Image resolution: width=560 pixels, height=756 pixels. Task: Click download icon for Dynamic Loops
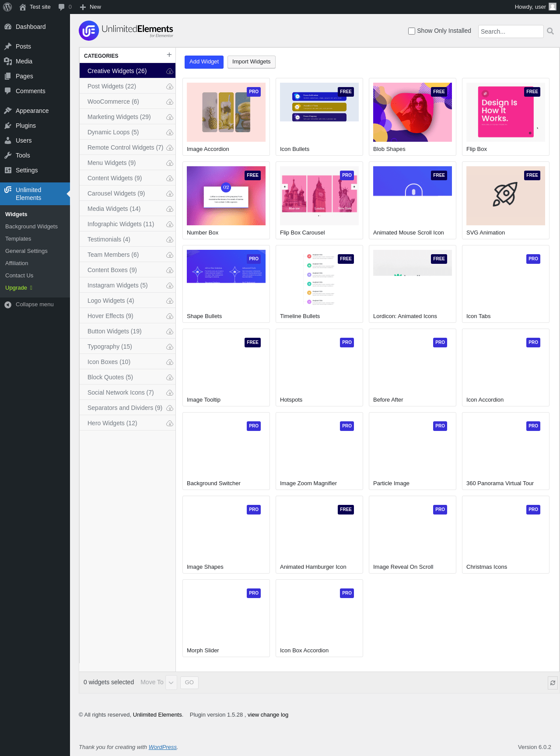(170, 133)
